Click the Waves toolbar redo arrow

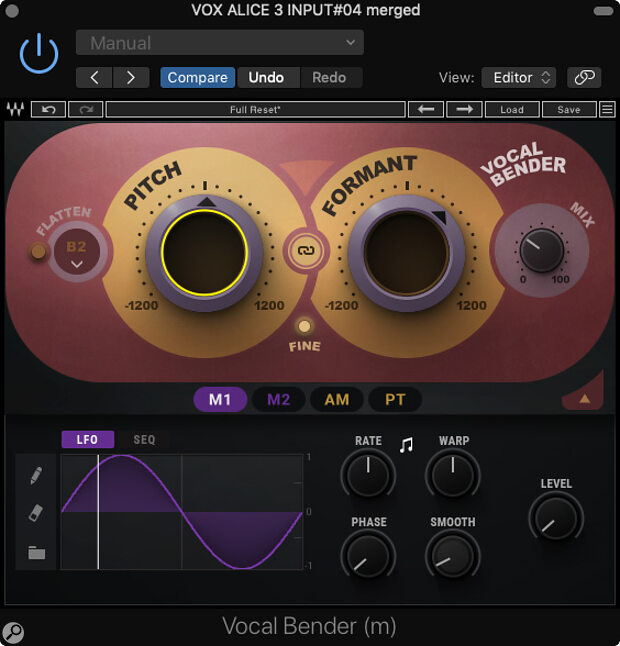point(86,110)
